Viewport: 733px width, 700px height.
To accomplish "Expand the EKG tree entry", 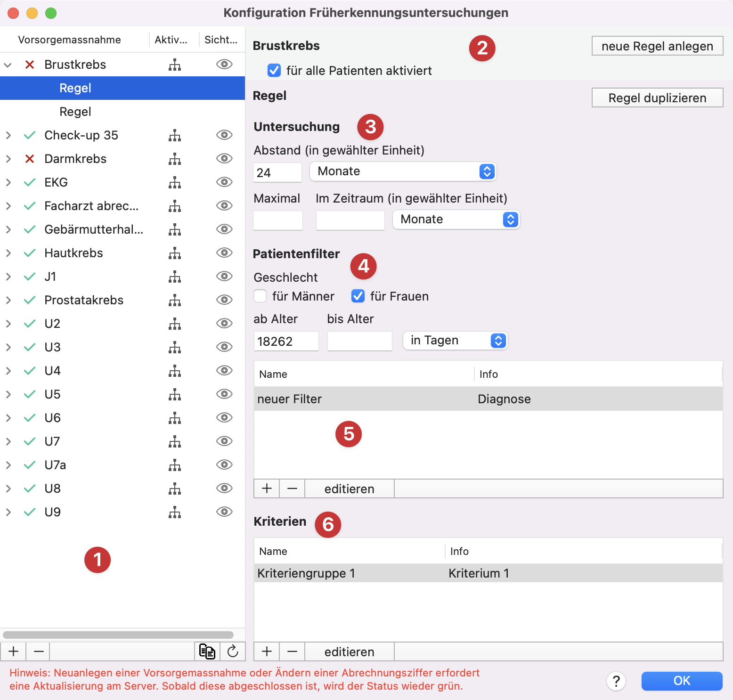I will tap(8, 182).
